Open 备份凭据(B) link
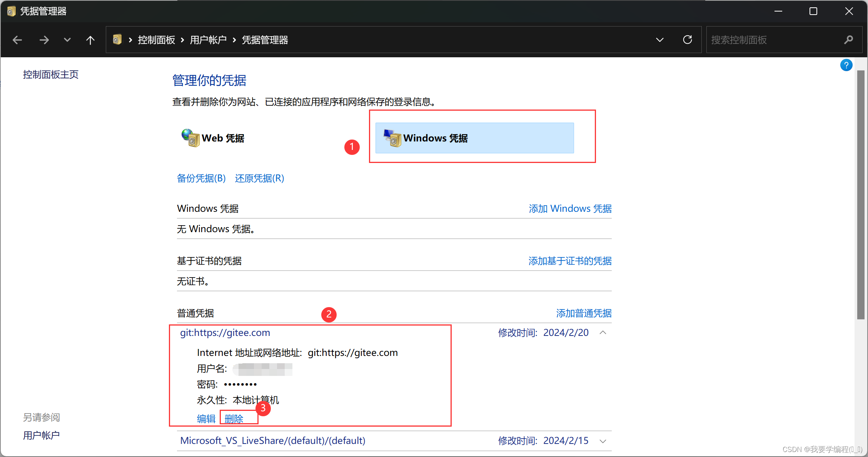 tap(201, 178)
